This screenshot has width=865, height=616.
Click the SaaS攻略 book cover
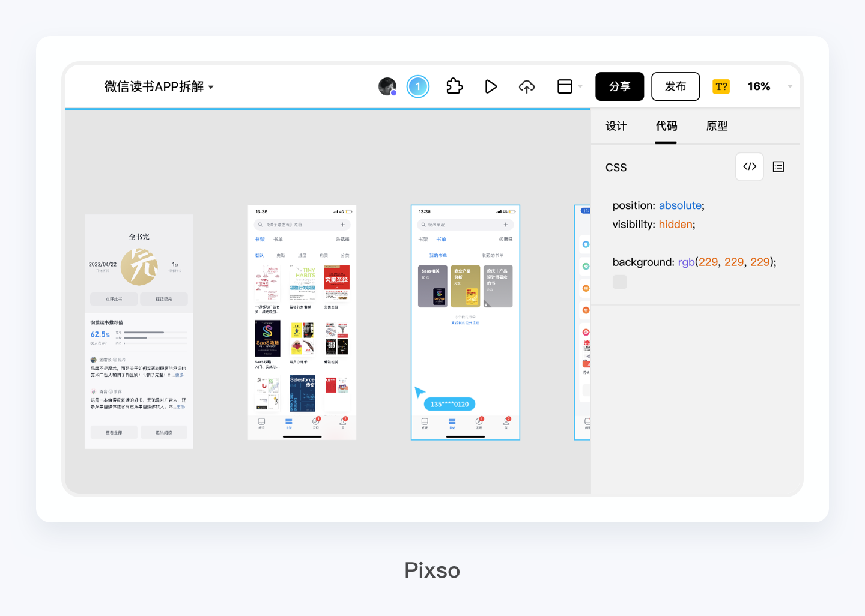point(267,339)
